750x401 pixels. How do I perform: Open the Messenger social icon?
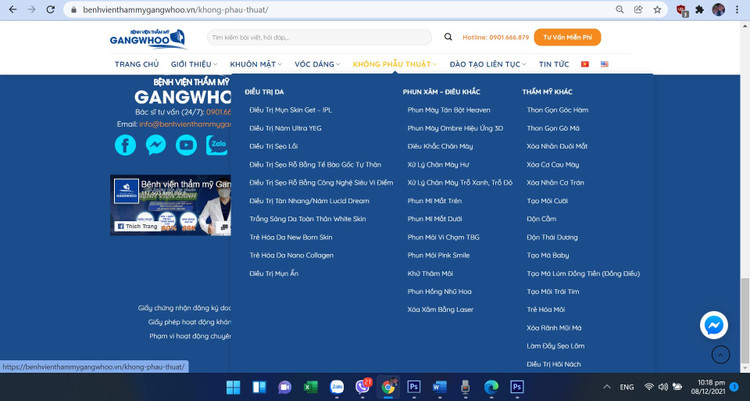[x=156, y=145]
